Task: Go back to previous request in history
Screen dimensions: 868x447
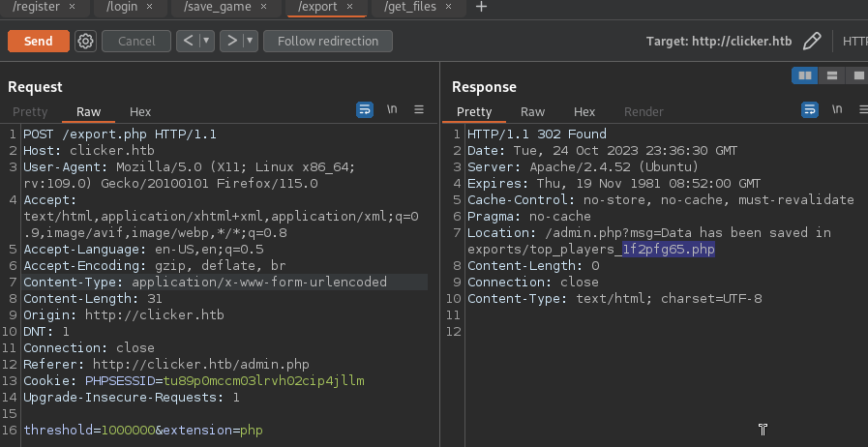Action: click(x=188, y=41)
